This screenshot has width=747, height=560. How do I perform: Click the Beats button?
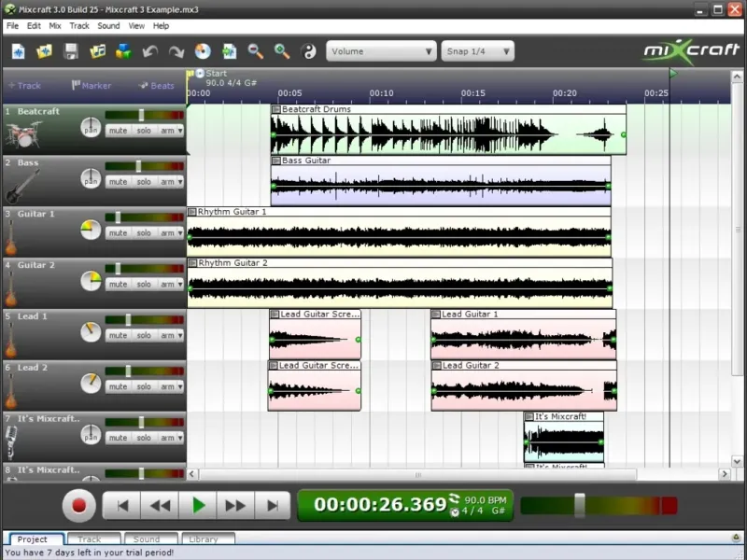click(156, 86)
